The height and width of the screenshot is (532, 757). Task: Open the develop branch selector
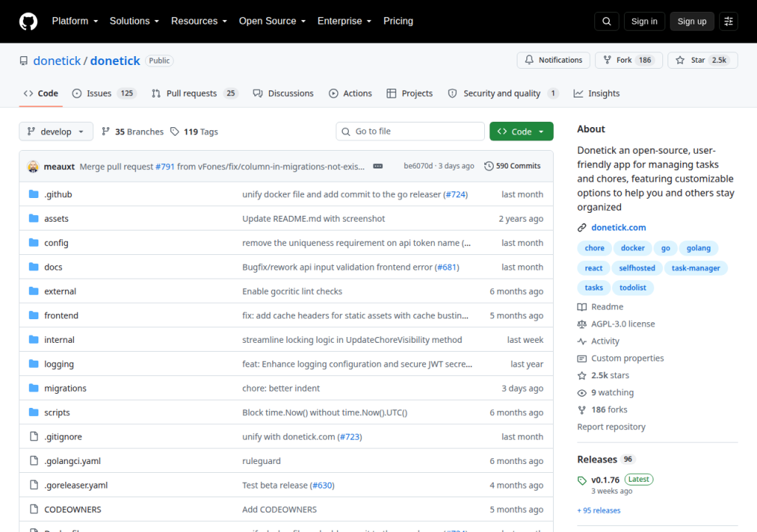pyautogui.click(x=56, y=132)
